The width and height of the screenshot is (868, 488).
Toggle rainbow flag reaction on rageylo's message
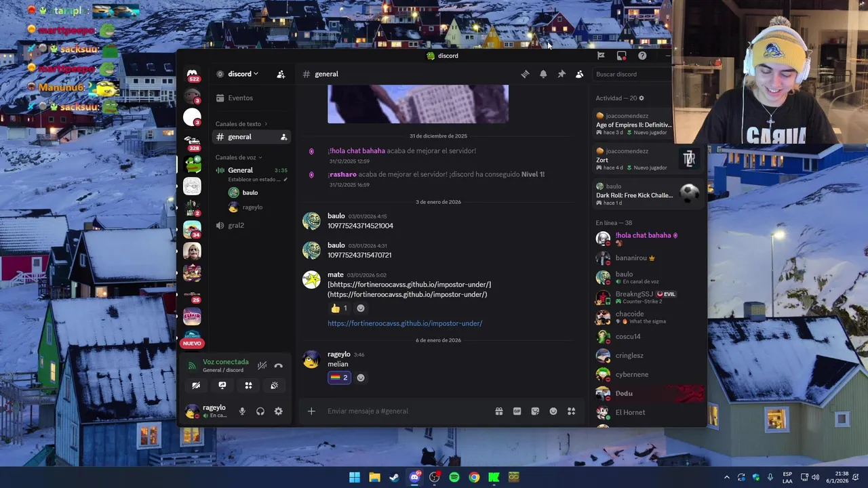[x=339, y=378]
